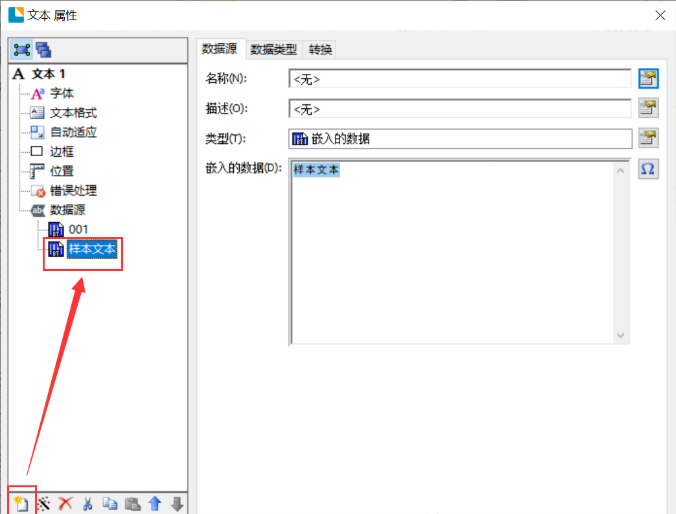Click the data source wizard wand icon

click(44, 504)
